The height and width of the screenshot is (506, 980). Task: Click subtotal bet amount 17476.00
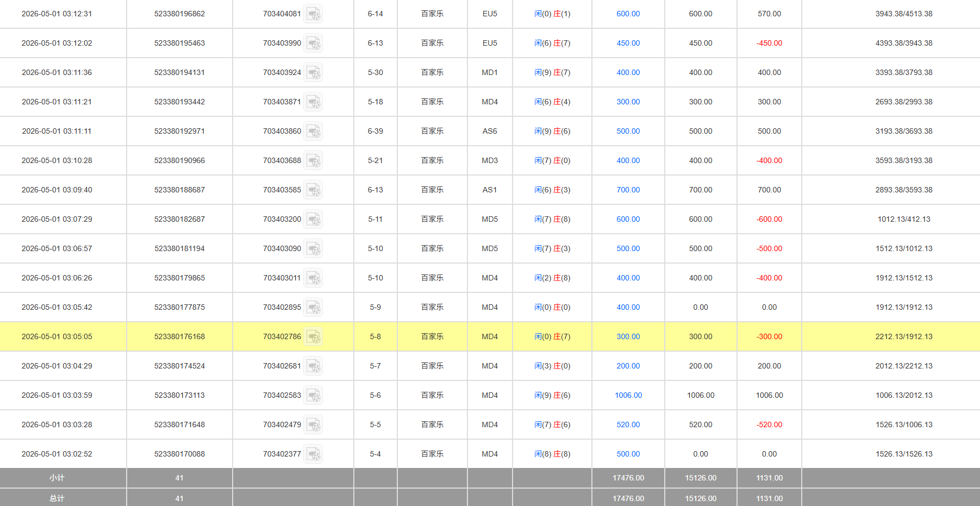[628, 478]
